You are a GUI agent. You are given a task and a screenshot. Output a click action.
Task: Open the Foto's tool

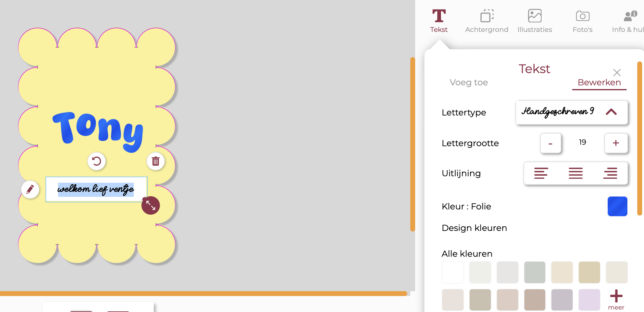click(x=582, y=21)
